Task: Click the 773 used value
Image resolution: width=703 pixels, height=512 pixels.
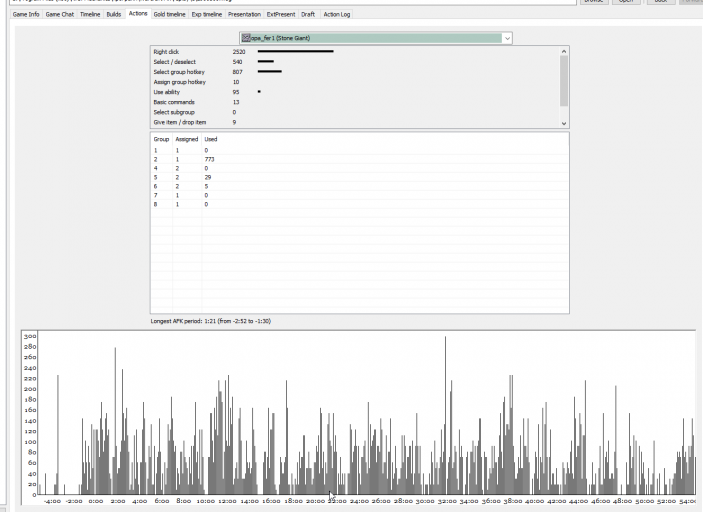Action: coord(209,160)
